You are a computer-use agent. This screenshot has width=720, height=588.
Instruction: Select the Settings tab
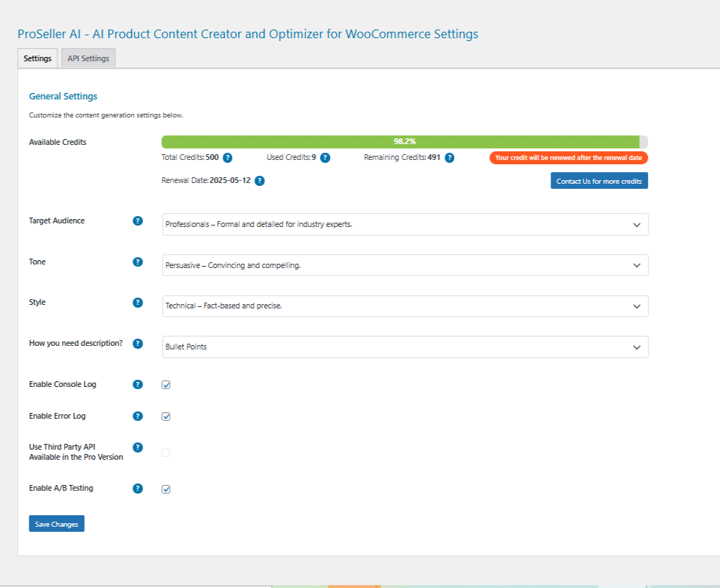[x=37, y=58]
